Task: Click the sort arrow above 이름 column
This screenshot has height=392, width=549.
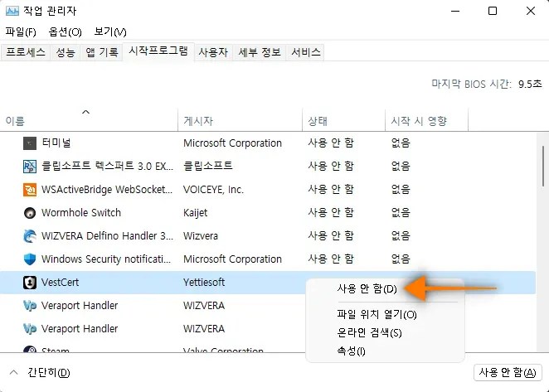Action: (85, 112)
